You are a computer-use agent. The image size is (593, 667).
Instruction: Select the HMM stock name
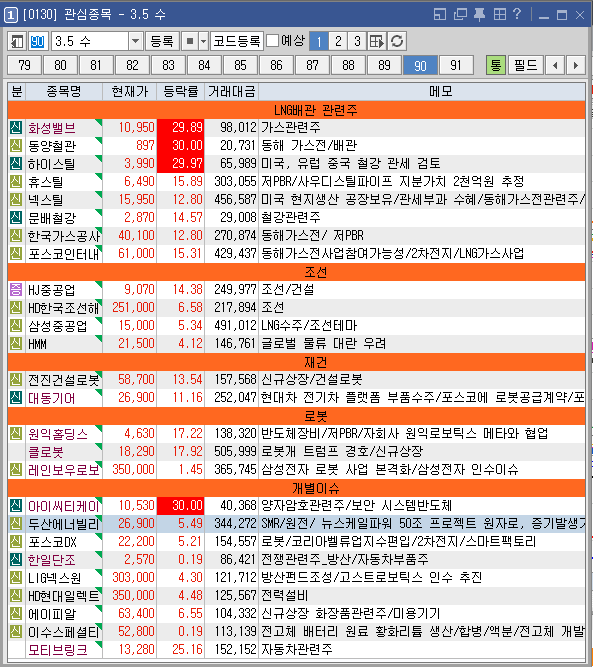click(37, 344)
